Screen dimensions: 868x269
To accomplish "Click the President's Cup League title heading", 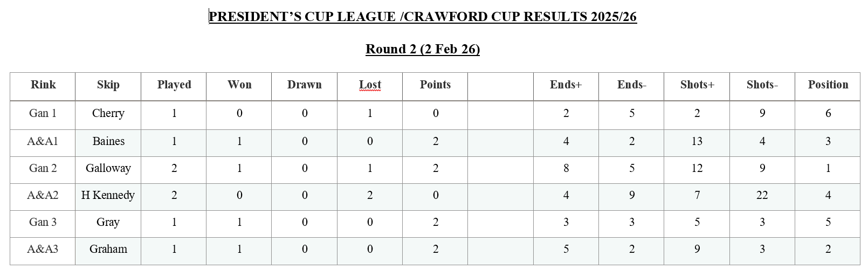I will pos(422,17).
